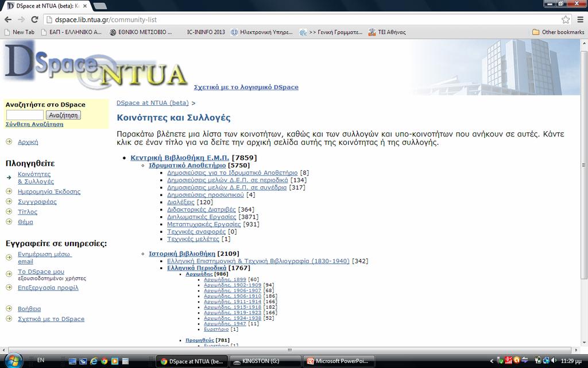This screenshot has width=588, height=368.
Task: Open the 'Αρχιμήδης, 1899' collection
Action: click(x=225, y=279)
